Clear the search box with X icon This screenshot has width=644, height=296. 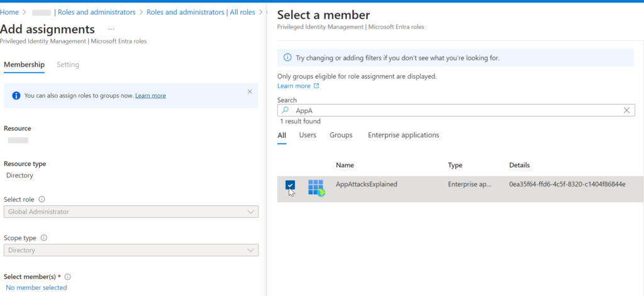click(x=626, y=110)
